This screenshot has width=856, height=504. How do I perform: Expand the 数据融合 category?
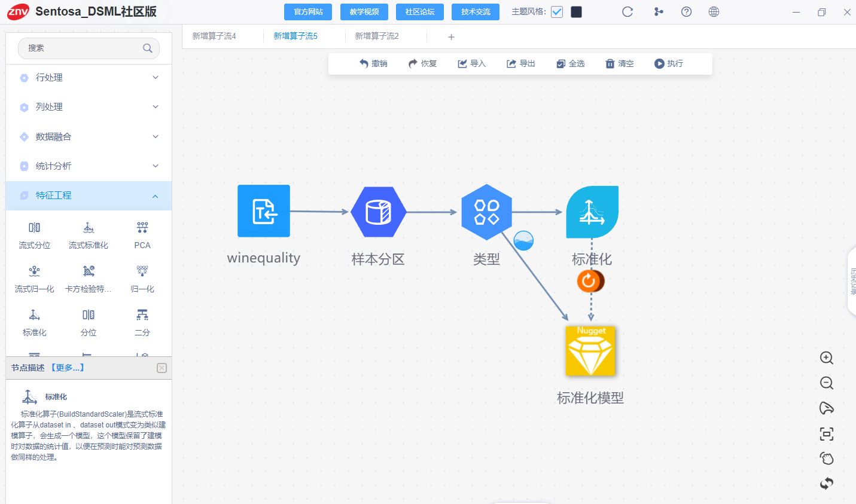(x=89, y=137)
